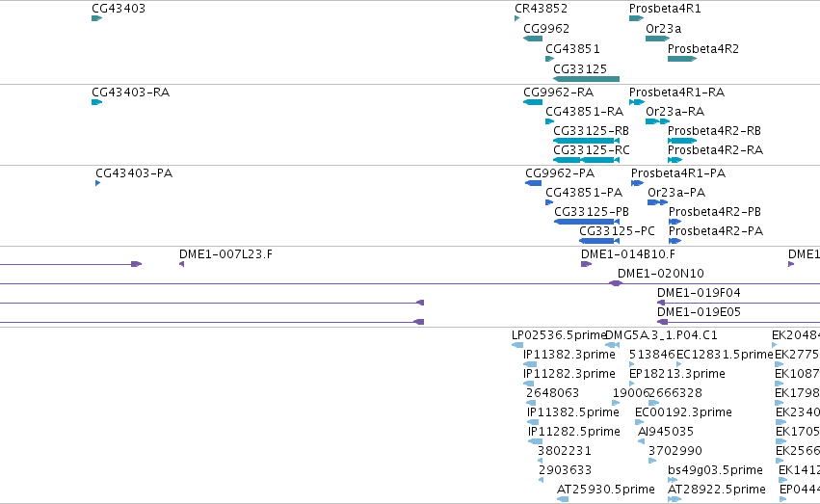Select transcript label Prosbeta4R2-RB
820x504 pixels.
[714, 131]
